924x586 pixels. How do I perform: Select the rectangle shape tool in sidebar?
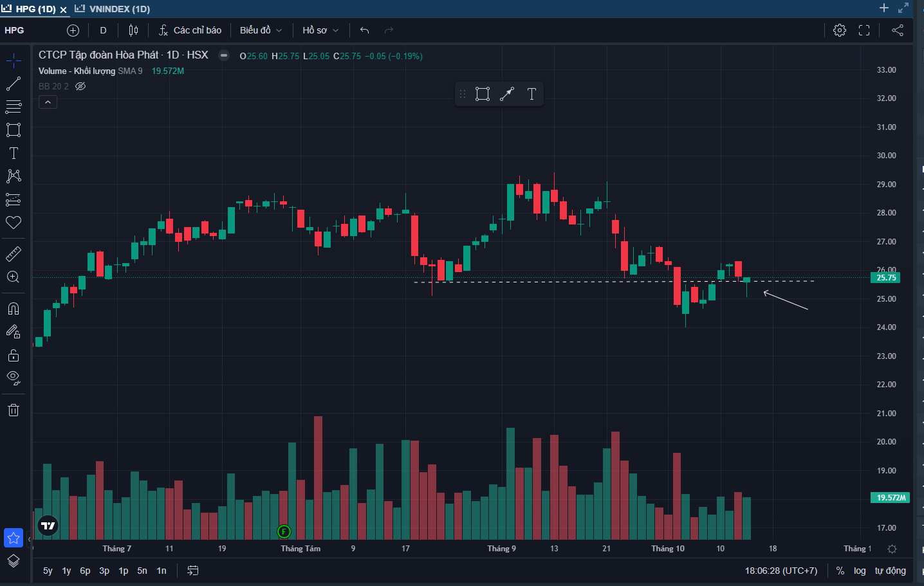pos(14,130)
